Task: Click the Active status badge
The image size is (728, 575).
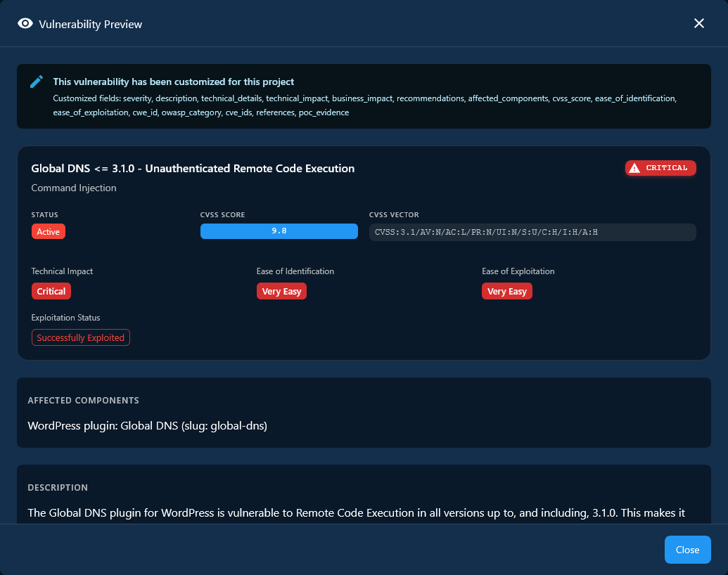Action: (49, 231)
